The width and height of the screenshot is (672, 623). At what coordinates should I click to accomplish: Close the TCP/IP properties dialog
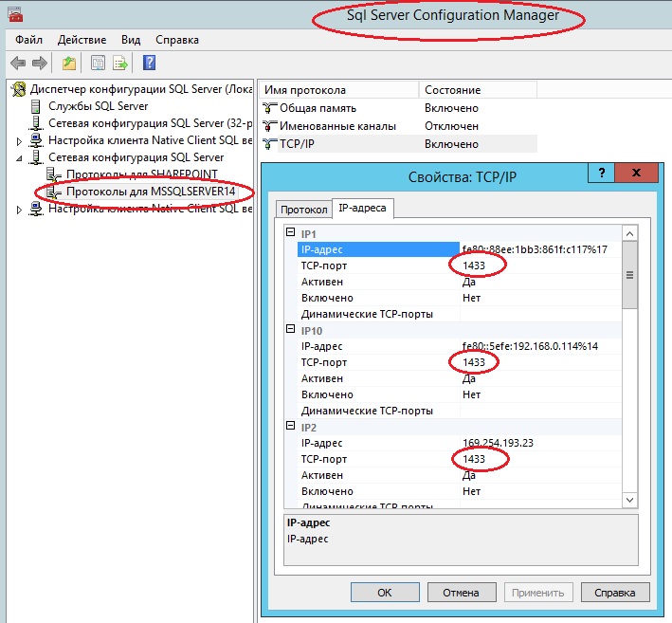click(x=636, y=173)
